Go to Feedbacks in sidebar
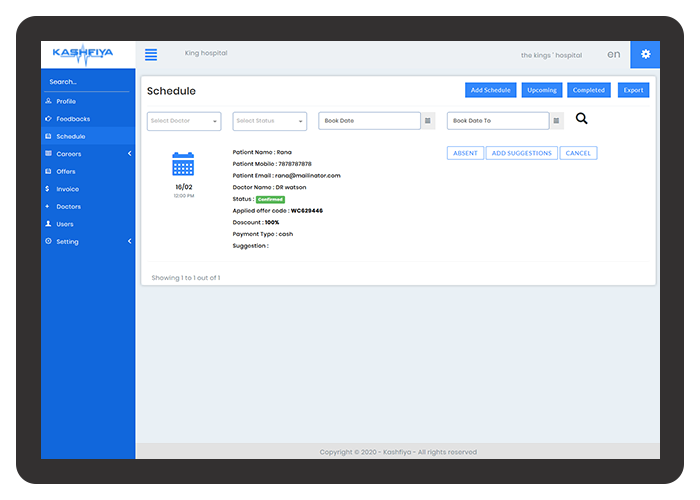Image resolution: width=700 pixels, height=500 pixels. [x=72, y=119]
